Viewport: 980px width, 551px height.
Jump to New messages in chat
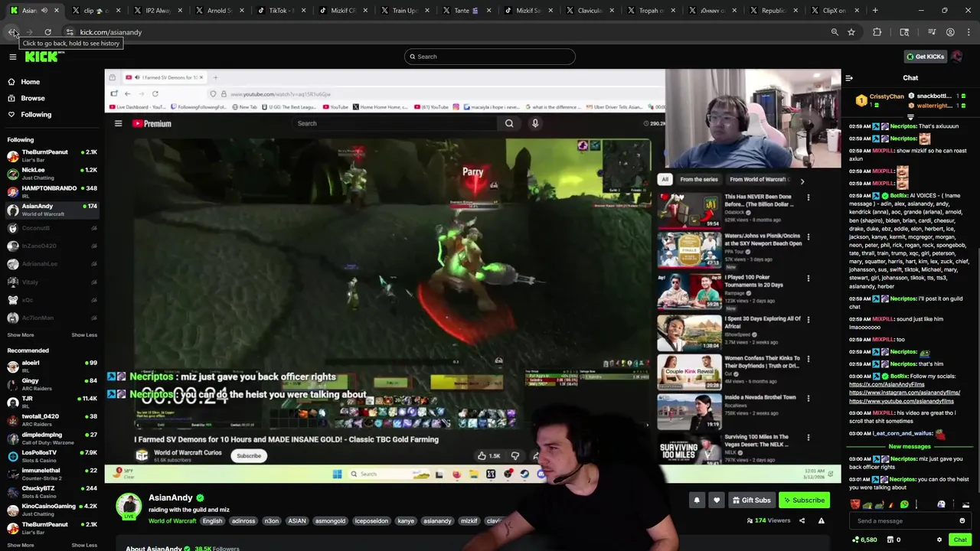[910, 446]
